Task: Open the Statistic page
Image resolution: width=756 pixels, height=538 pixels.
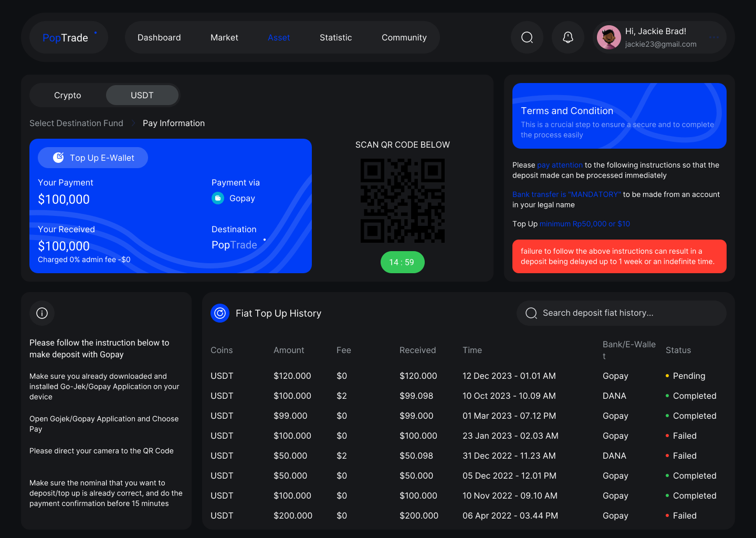Action: coord(336,38)
